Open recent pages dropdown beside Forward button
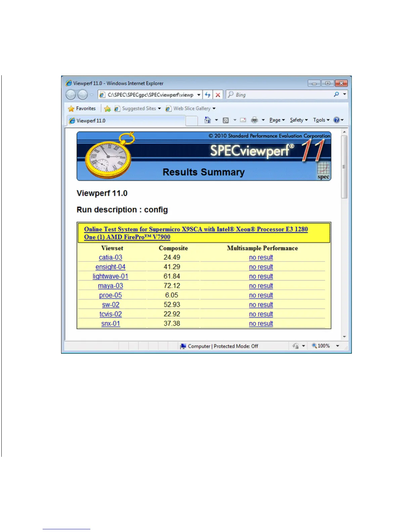The image size is (411, 532). pyautogui.click(x=92, y=95)
